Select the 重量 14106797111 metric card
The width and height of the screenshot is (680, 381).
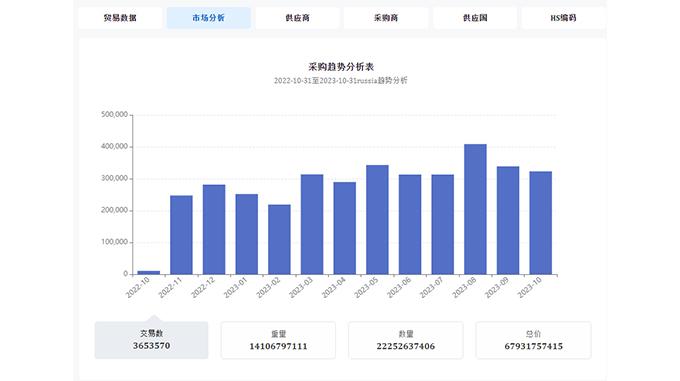tap(278, 340)
